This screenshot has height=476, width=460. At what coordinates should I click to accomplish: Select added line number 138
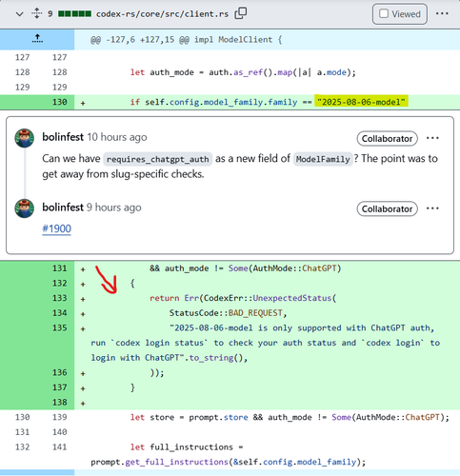coord(60,403)
